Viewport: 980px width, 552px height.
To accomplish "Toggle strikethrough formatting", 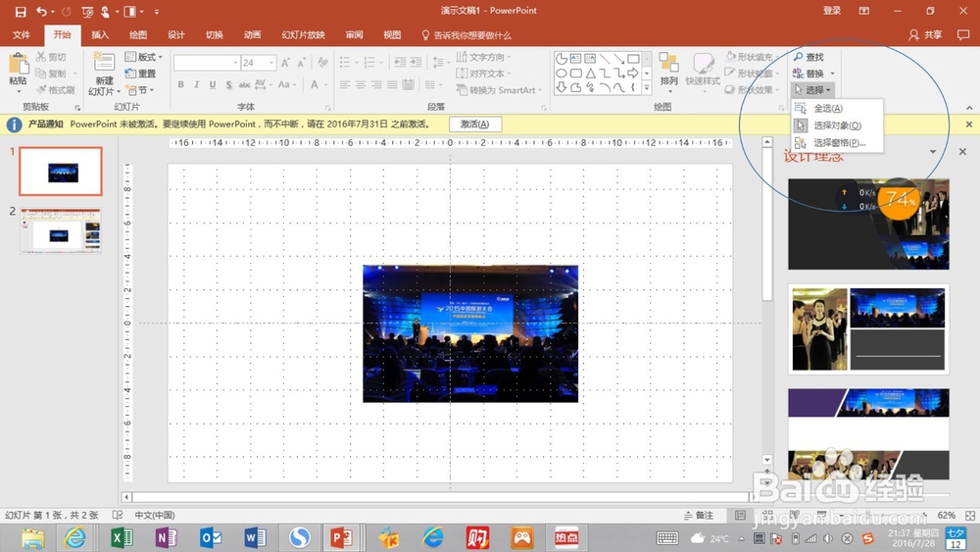I will click(x=244, y=85).
